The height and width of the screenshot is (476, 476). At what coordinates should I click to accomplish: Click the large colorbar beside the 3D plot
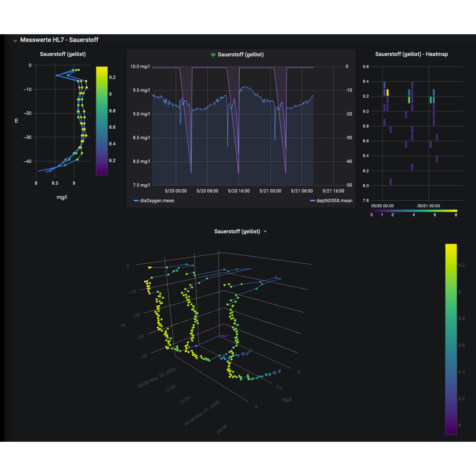point(451,338)
